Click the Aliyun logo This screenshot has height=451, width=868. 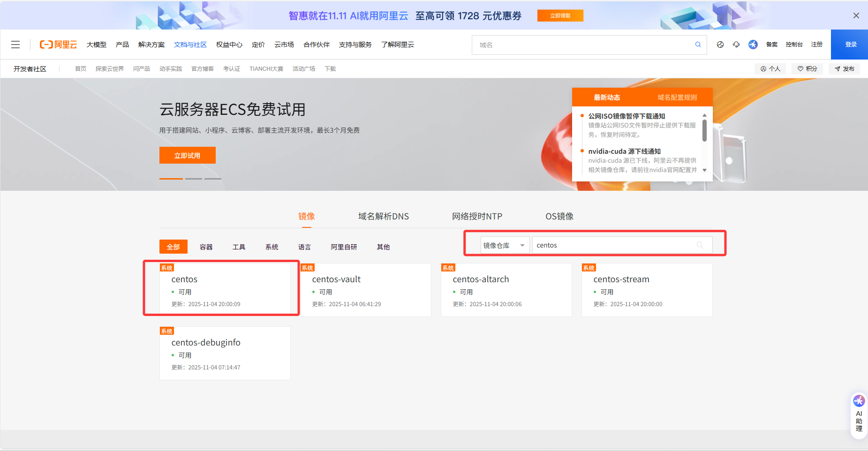click(58, 45)
